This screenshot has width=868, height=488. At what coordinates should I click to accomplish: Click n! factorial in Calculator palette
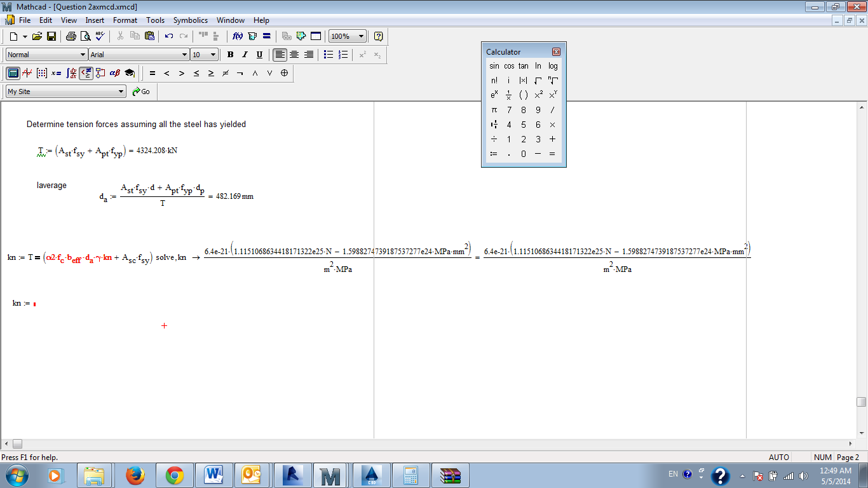(x=494, y=81)
